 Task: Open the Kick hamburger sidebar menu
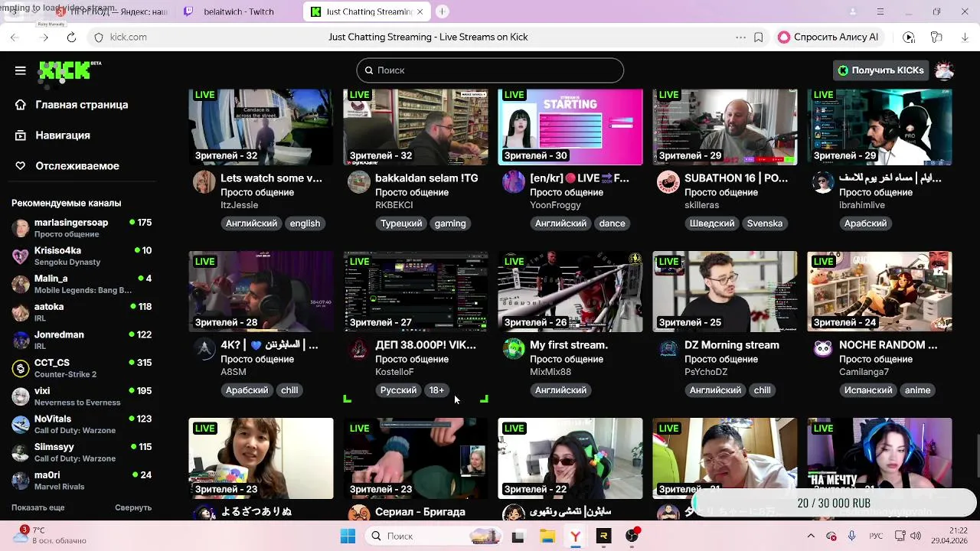tap(21, 70)
